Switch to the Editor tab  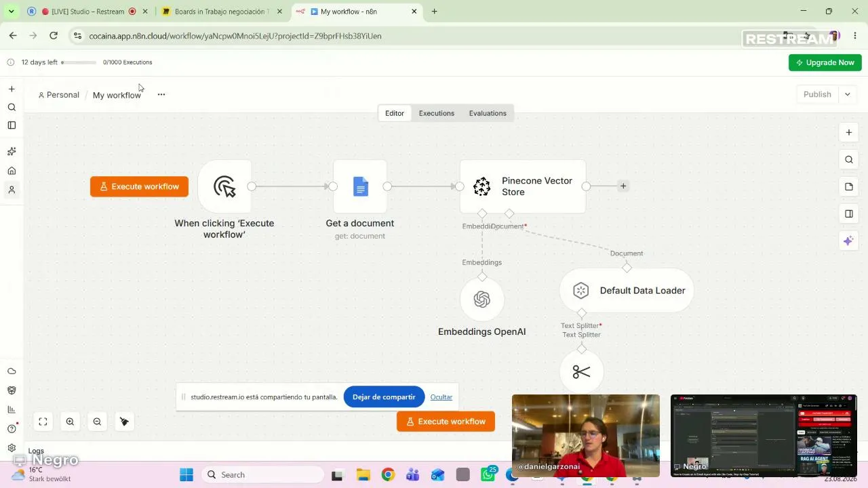click(x=395, y=113)
